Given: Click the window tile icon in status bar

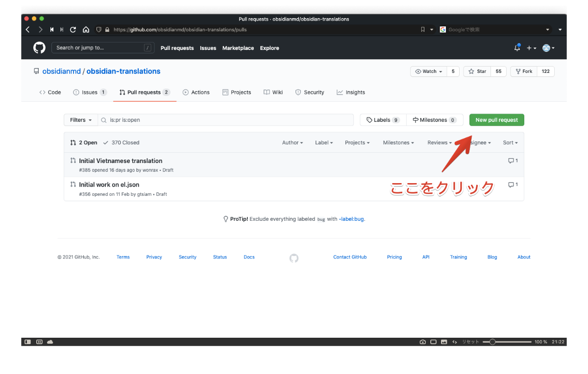Looking at the screenshot, I should 434,342.
